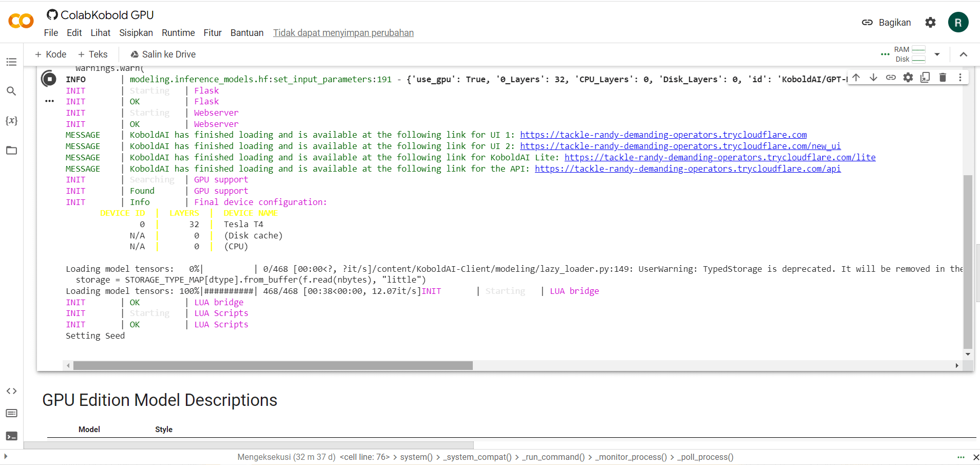Click Salin ke Drive button
Screen dimensions: 980x465
[163, 54]
